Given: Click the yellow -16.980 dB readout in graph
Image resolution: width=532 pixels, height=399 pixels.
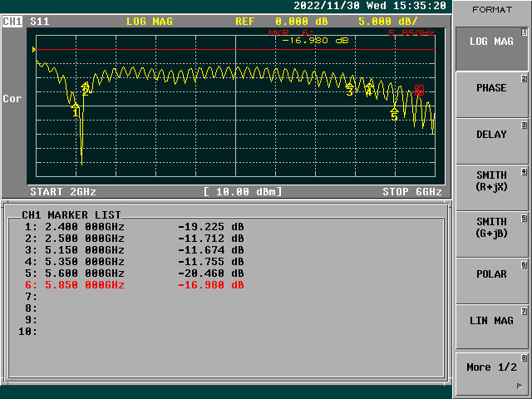Looking at the screenshot, I should tap(316, 41).
